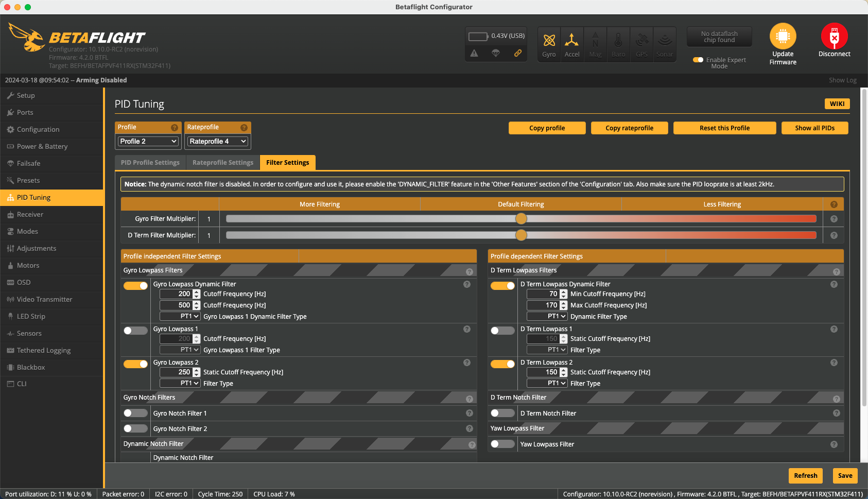Open help for Gyro Lowpass 2

click(x=467, y=363)
